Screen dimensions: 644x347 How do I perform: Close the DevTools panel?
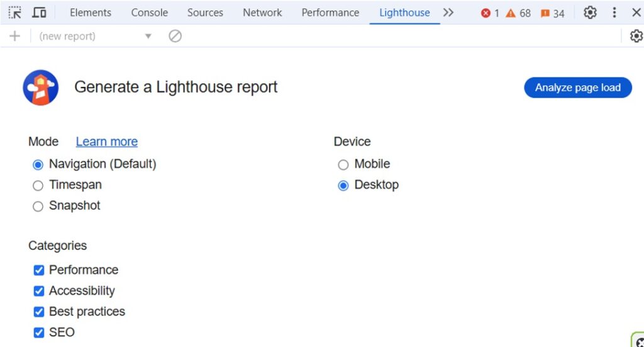(x=636, y=13)
